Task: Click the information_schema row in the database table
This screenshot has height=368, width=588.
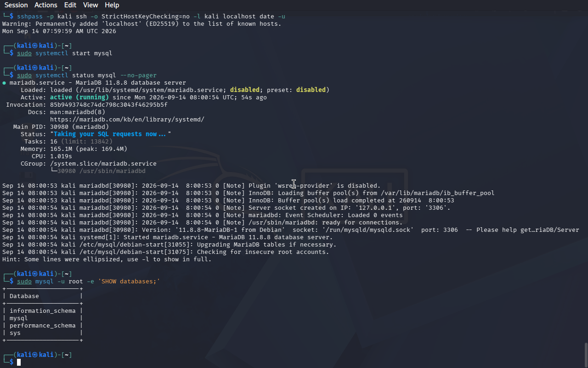Action: tap(43, 310)
